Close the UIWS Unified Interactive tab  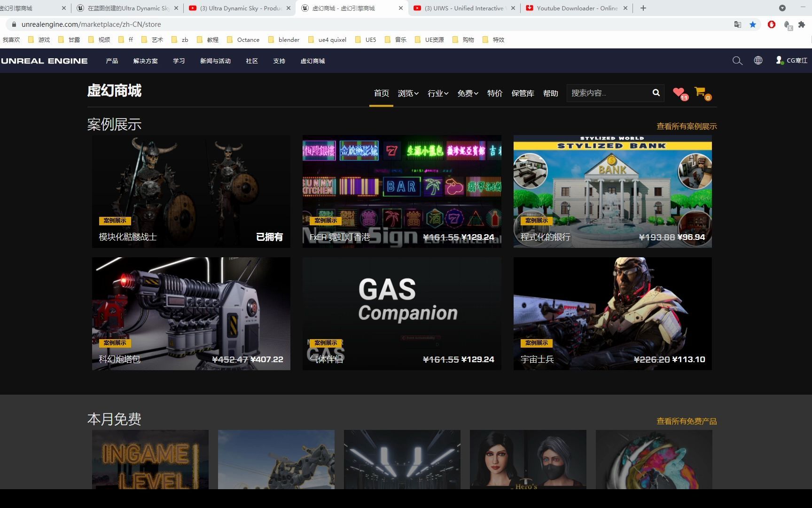click(513, 8)
